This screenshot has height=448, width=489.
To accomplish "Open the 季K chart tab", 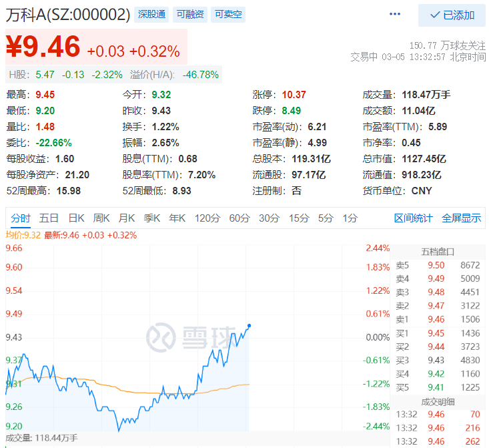I will (x=152, y=218).
